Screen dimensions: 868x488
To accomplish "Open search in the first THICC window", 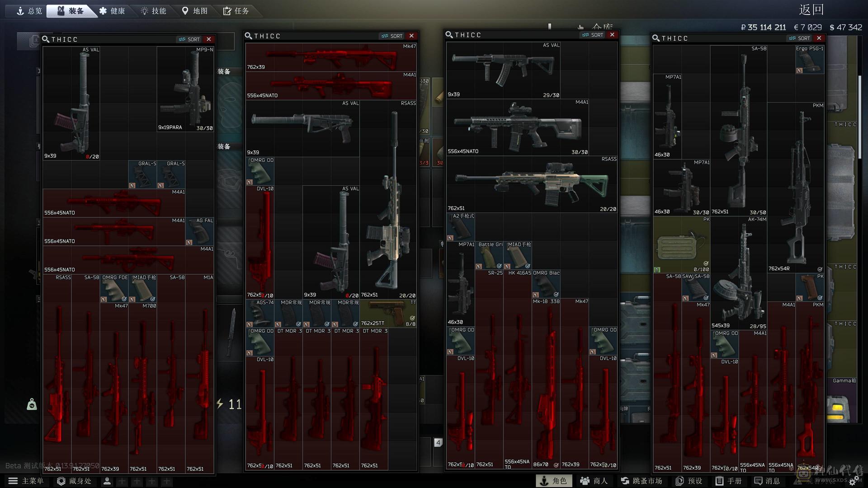I will pyautogui.click(x=46, y=39).
